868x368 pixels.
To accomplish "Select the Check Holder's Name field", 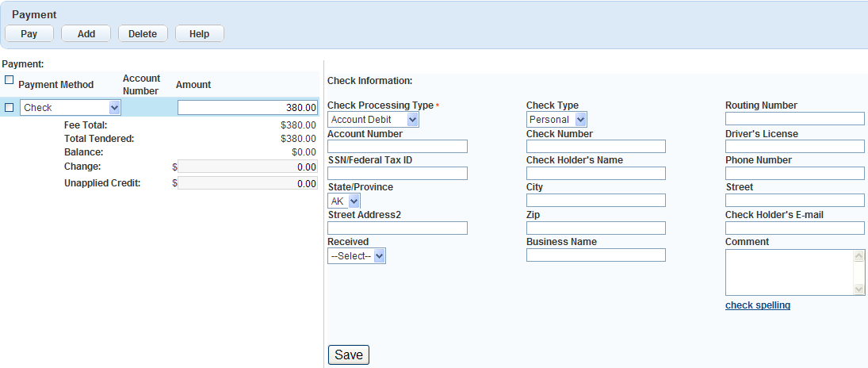I will (595, 174).
